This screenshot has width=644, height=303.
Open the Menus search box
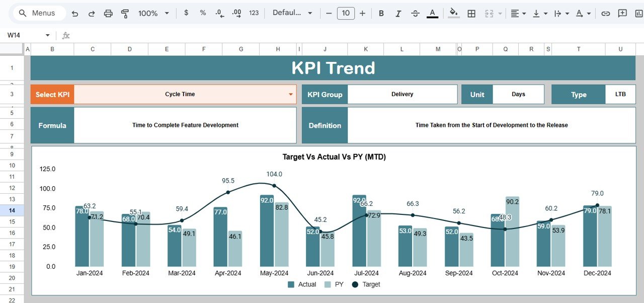click(39, 13)
